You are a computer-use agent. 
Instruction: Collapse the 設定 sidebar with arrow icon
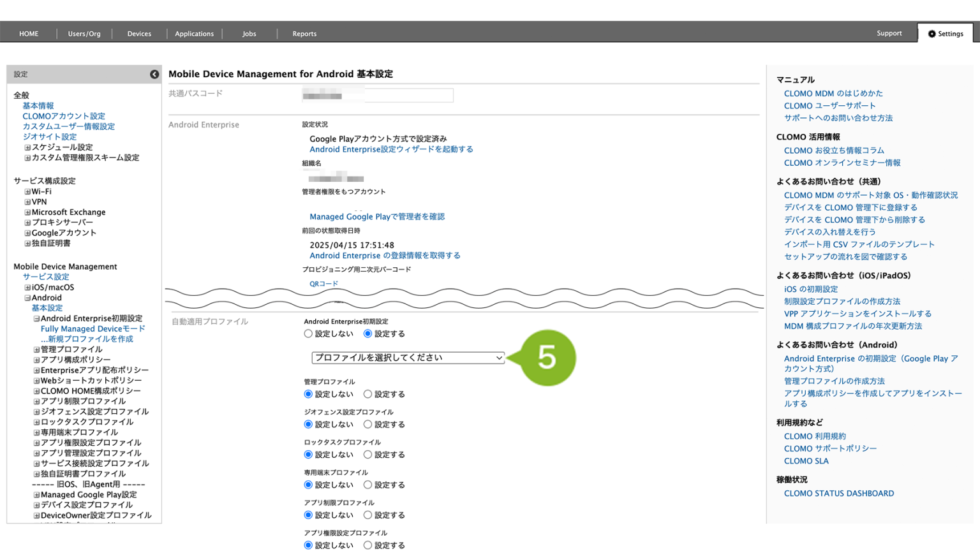pos(154,75)
